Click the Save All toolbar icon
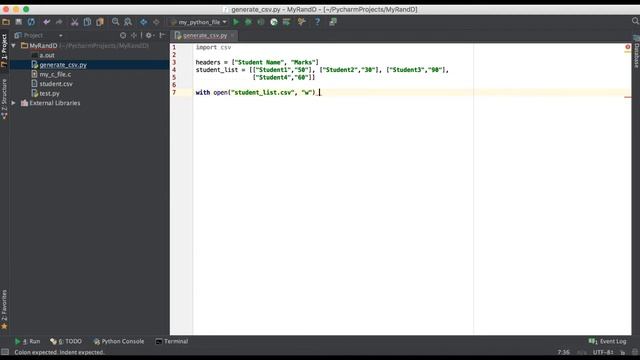The image size is (640, 360). [18, 22]
